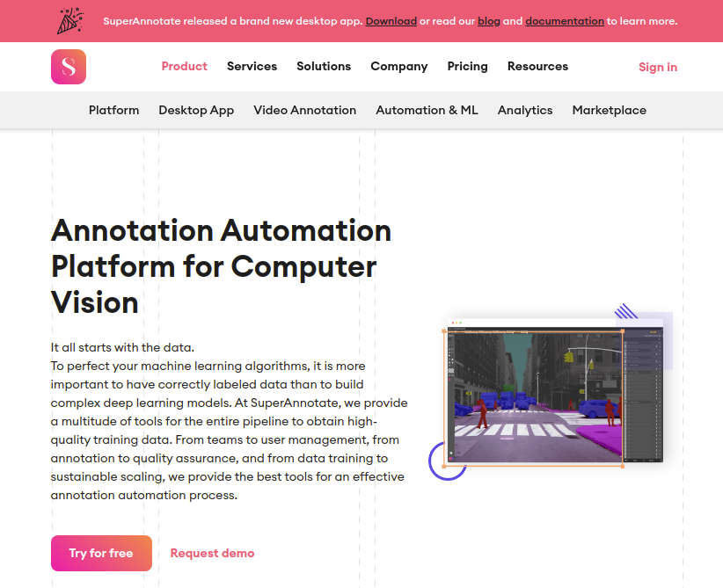The image size is (723, 588).
Task: Select the Platform sub-navigation tab
Action: pyautogui.click(x=113, y=110)
